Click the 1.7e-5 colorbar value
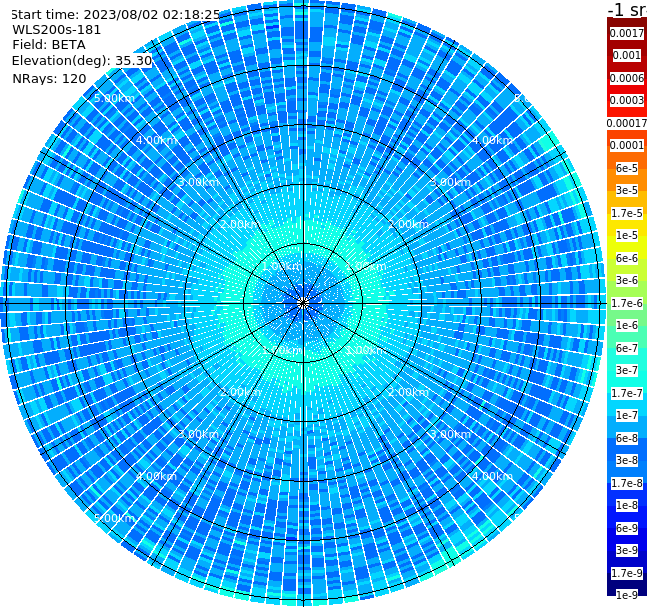647x607 pixels. coord(627,213)
